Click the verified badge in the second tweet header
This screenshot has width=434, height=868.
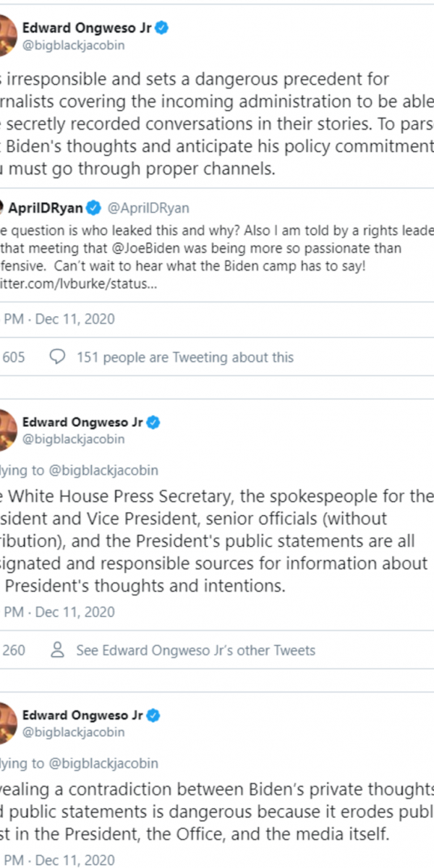click(153, 422)
